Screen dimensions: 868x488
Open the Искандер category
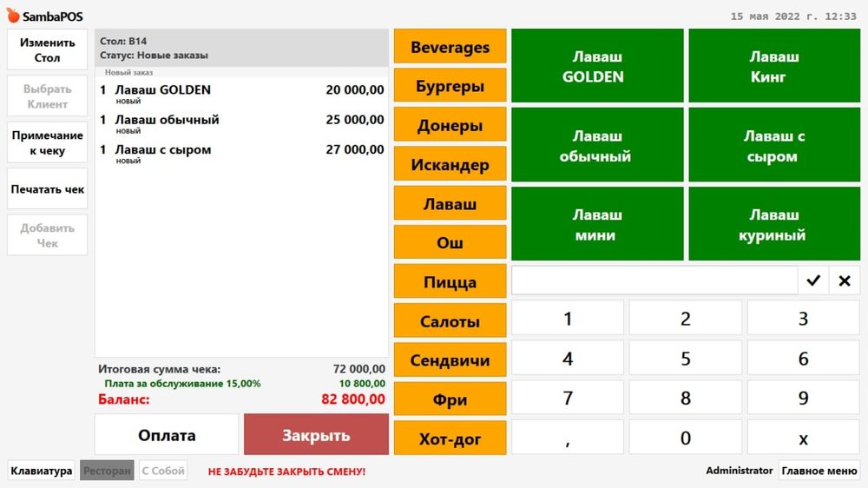pos(450,164)
